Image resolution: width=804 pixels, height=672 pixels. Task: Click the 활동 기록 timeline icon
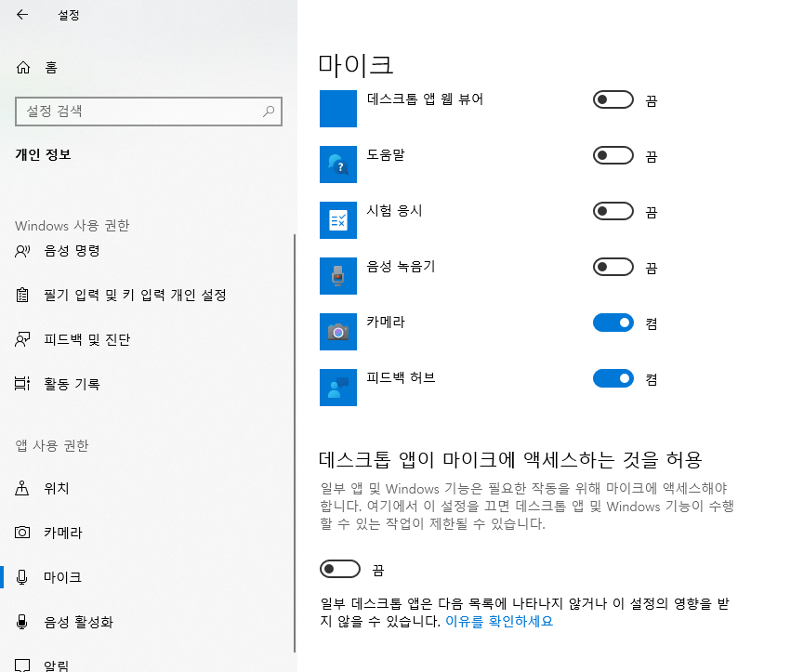22,384
